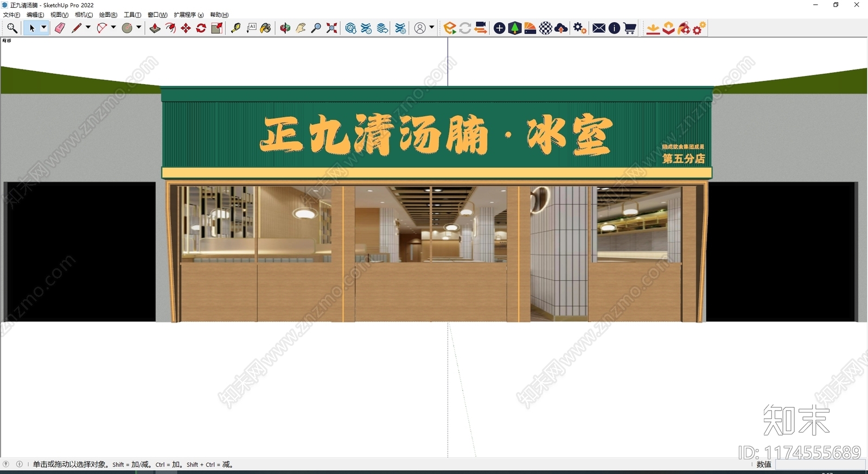Activate the Push/Pull tool
Image resolution: width=868 pixels, height=474 pixels.
click(x=155, y=28)
